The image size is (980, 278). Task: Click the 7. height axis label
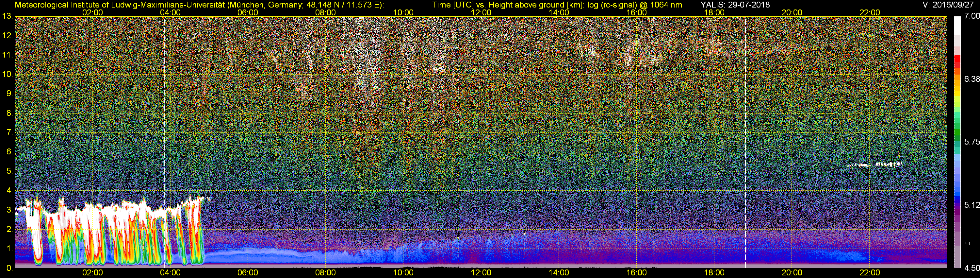pyautogui.click(x=9, y=132)
